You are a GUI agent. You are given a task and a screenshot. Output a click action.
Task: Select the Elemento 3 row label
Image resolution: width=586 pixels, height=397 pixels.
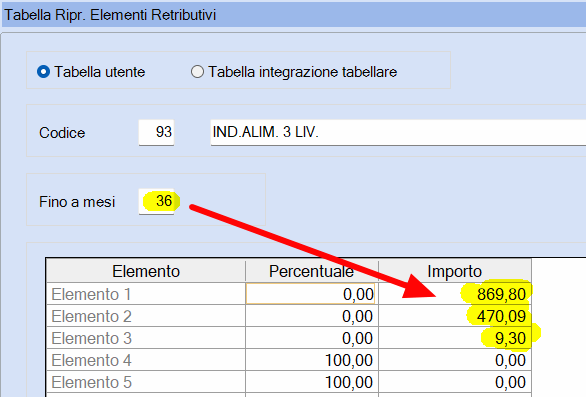coord(146,338)
